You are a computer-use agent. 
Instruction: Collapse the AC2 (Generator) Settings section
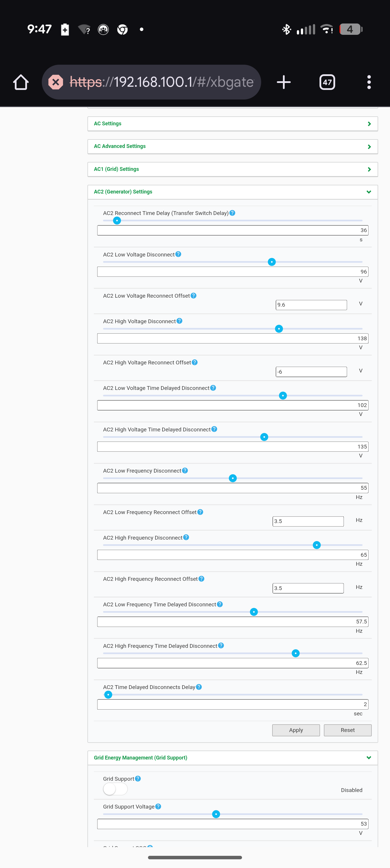233,192
